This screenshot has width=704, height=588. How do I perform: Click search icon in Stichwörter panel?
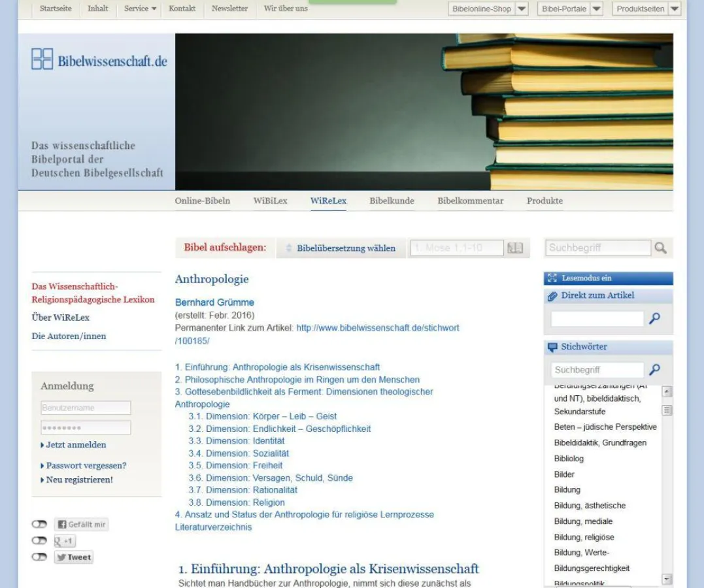(x=654, y=370)
